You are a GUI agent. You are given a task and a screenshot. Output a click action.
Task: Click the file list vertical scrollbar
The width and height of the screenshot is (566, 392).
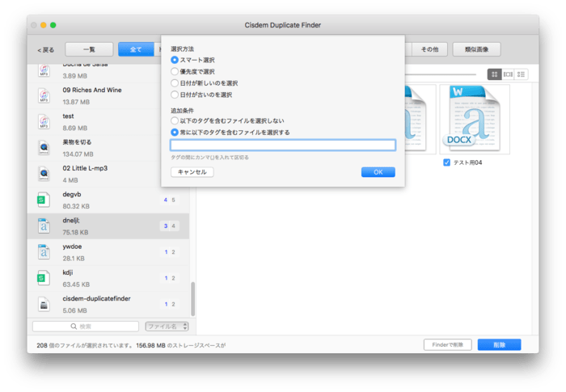point(192,299)
